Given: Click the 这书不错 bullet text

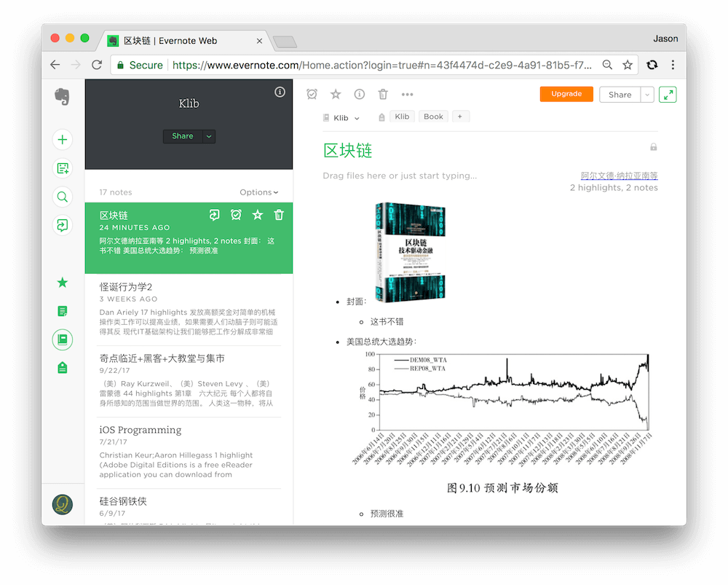Looking at the screenshot, I should [x=387, y=321].
